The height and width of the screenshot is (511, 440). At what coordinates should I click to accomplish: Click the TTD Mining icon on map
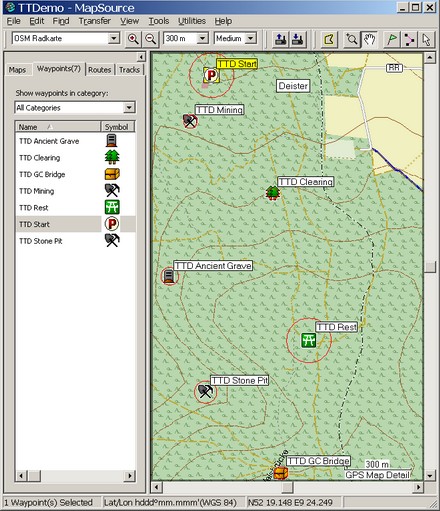pyautogui.click(x=190, y=121)
